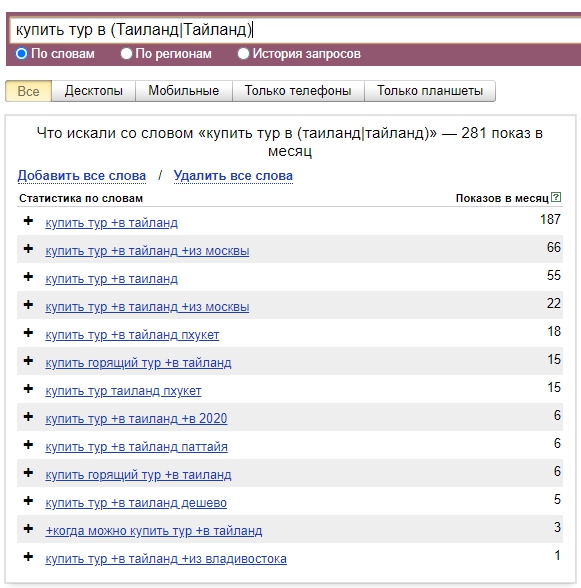Add the phrase 'купить тур +в таиланд +в 2020' via its plus icon
The height and width of the screenshot is (588, 581).
pos(28,417)
